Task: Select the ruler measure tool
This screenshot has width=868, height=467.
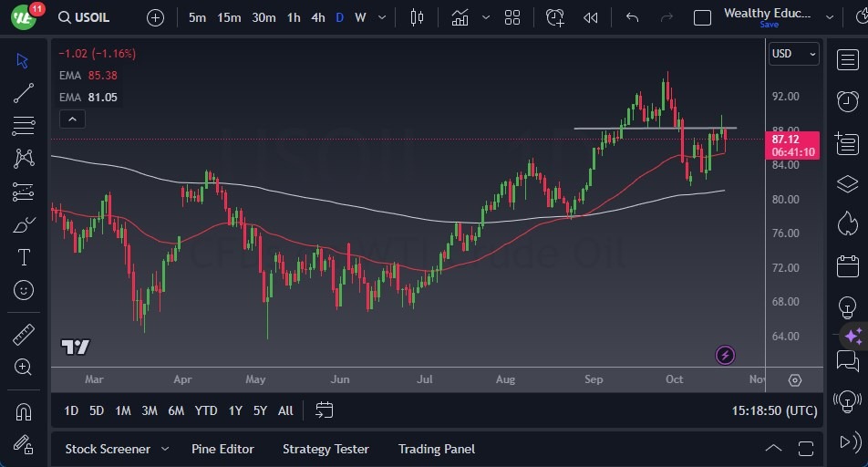Action: pyautogui.click(x=24, y=334)
